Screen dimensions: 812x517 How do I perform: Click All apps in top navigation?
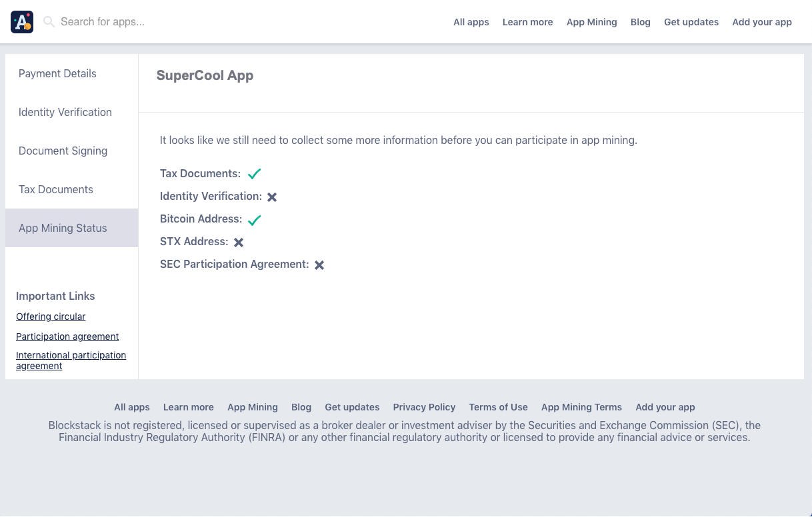pyautogui.click(x=471, y=22)
